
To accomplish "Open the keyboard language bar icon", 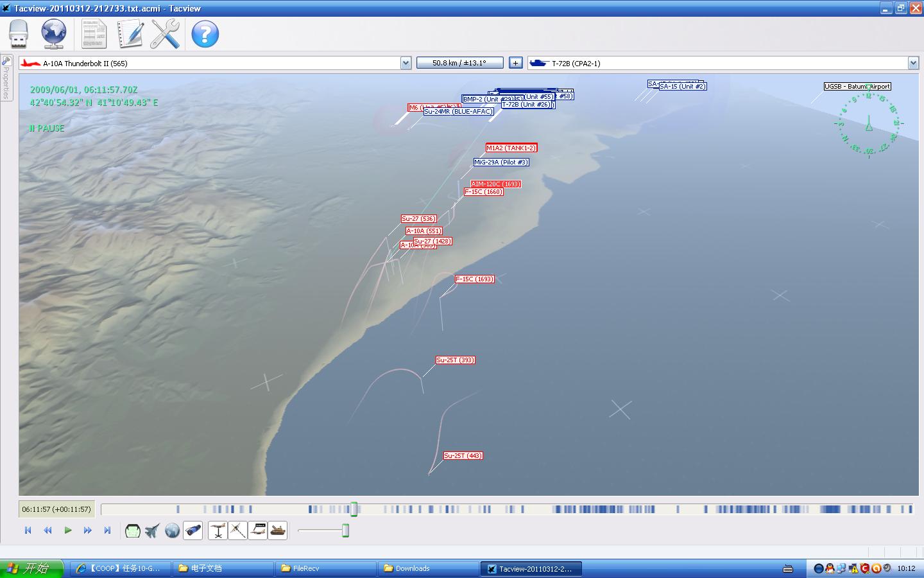I will click(x=787, y=568).
